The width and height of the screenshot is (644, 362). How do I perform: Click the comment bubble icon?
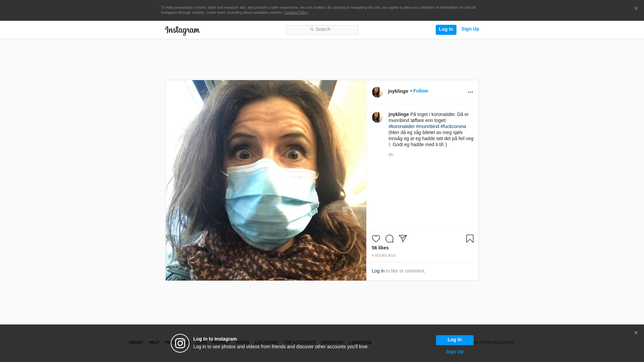389,239
